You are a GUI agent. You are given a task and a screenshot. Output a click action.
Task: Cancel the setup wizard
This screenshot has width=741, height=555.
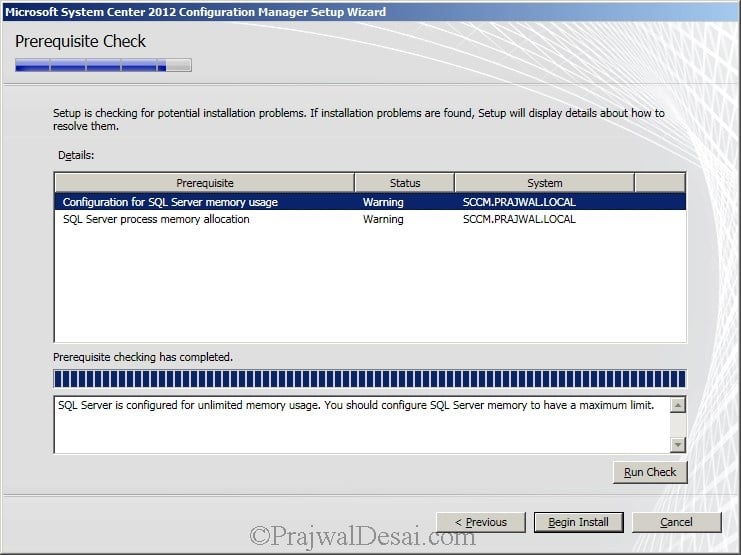(x=677, y=522)
